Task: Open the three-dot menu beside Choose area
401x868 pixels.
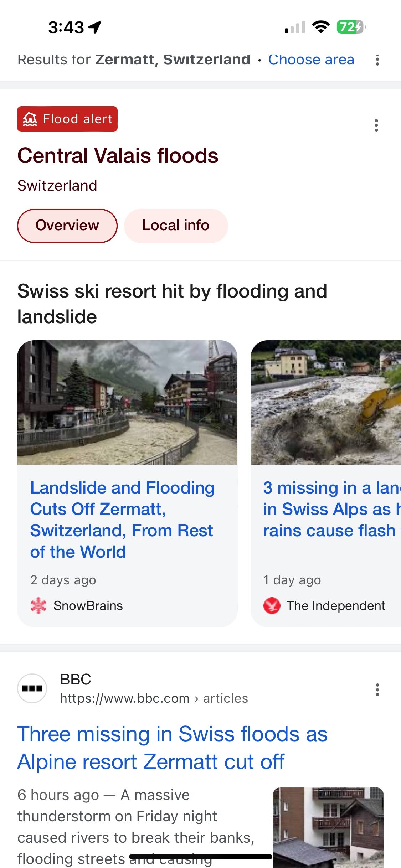Action: click(x=377, y=60)
